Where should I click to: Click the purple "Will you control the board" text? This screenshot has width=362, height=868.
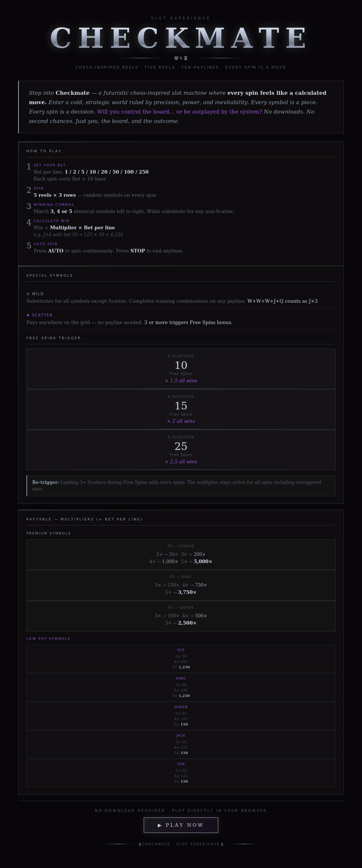pyautogui.click(x=179, y=112)
